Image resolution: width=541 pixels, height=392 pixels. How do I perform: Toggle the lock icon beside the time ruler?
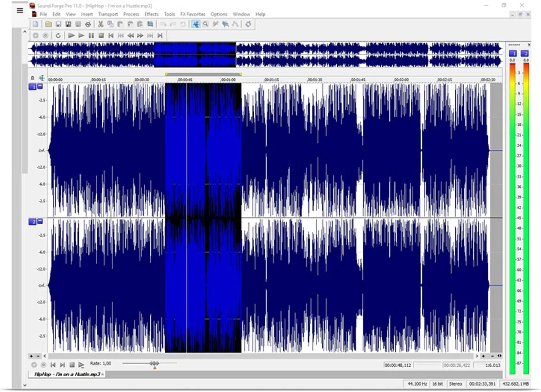[33, 78]
